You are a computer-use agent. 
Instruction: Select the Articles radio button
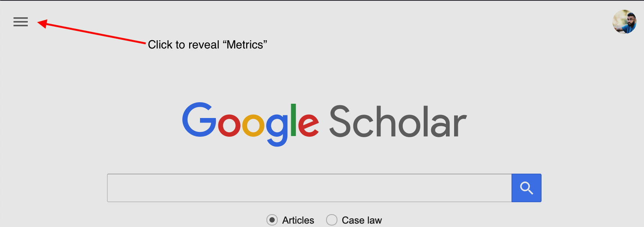[272, 220]
